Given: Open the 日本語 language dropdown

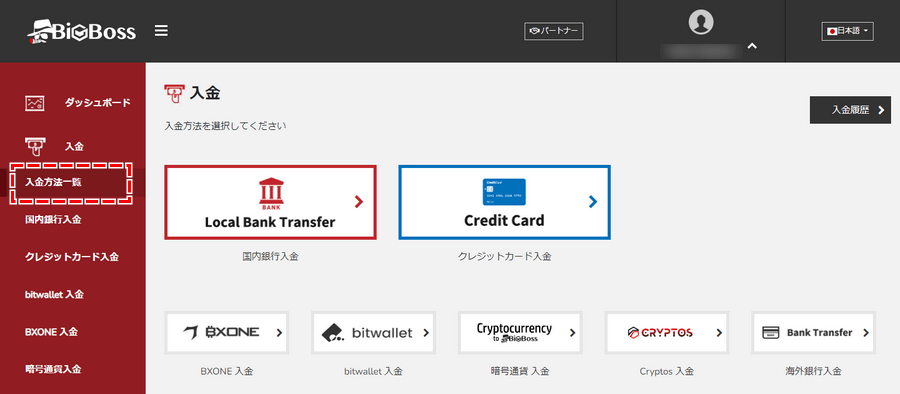Looking at the screenshot, I should pyautogui.click(x=847, y=31).
